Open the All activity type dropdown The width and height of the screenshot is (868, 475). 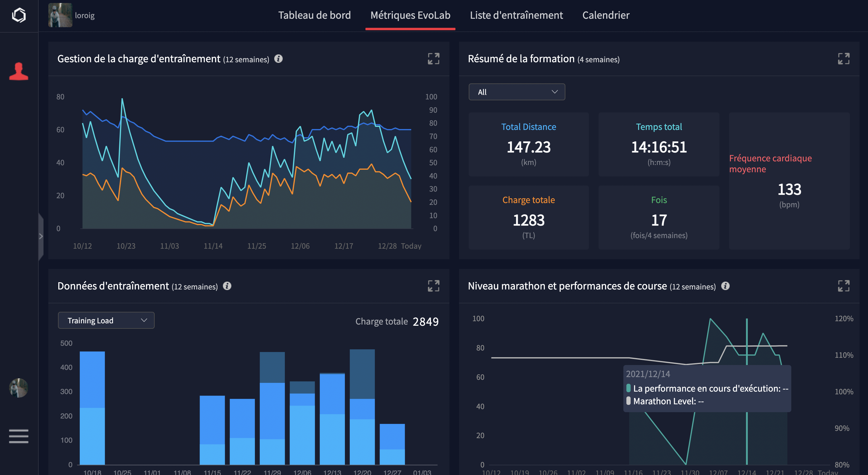click(516, 92)
